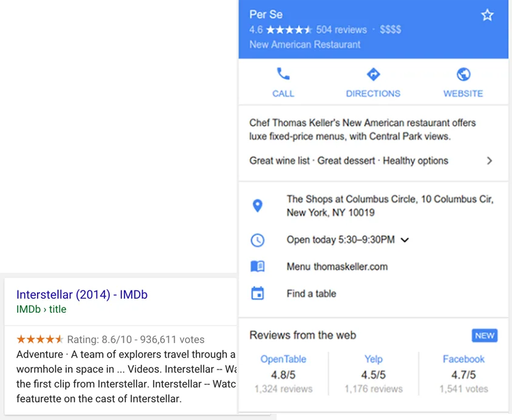Click the orange Interstellar rating stars
Image resolution: width=512 pixels, height=420 pixels.
click(x=40, y=339)
